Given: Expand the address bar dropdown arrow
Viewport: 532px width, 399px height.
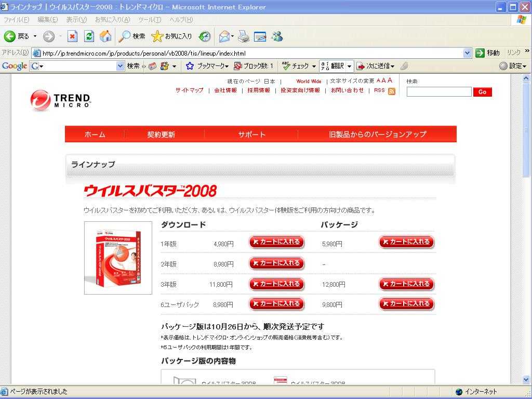Looking at the screenshot, I should (x=467, y=53).
